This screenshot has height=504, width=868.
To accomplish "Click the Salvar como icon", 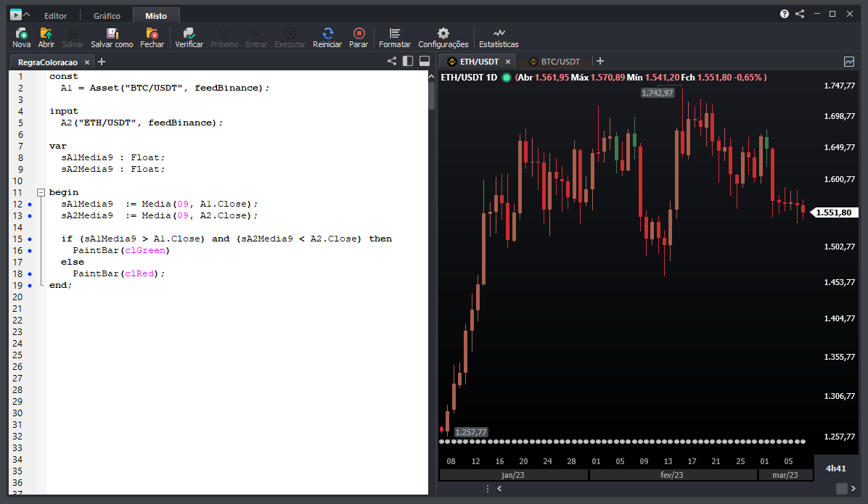I will tap(112, 38).
